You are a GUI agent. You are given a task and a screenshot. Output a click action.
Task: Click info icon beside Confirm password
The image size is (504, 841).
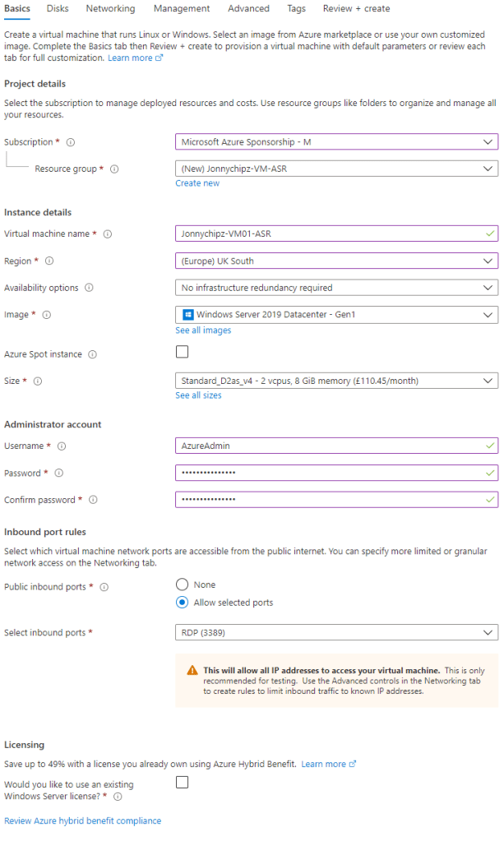click(93, 500)
